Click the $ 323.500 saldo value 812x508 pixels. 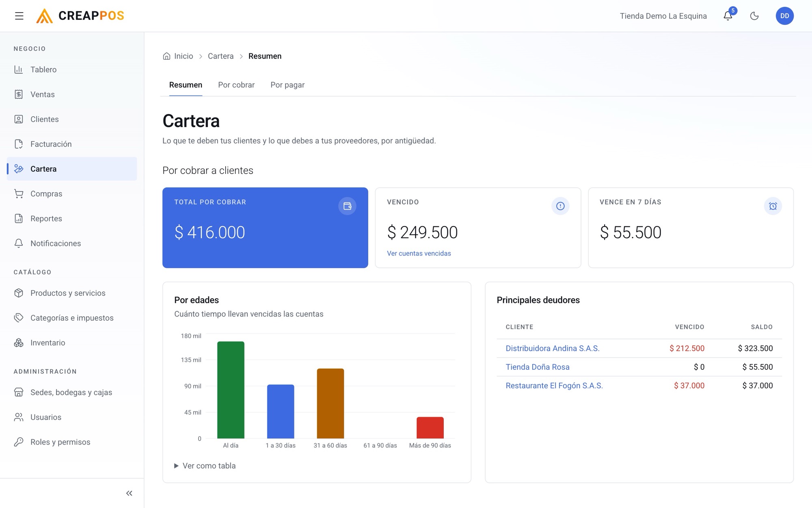pyautogui.click(x=755, y=348)
